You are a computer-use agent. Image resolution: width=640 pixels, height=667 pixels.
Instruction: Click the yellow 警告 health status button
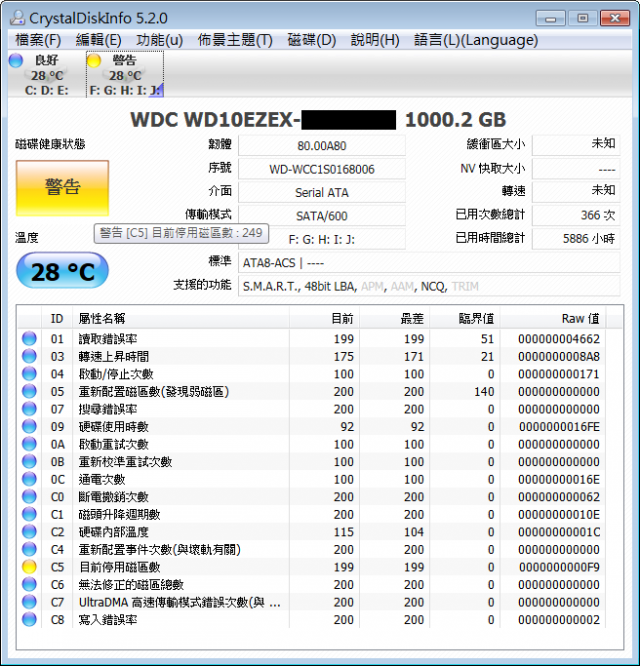(x=62, y=188)
